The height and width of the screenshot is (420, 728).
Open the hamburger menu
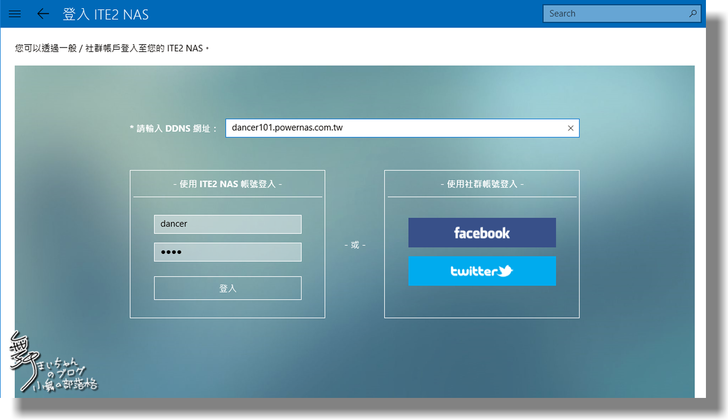[15, 14]
